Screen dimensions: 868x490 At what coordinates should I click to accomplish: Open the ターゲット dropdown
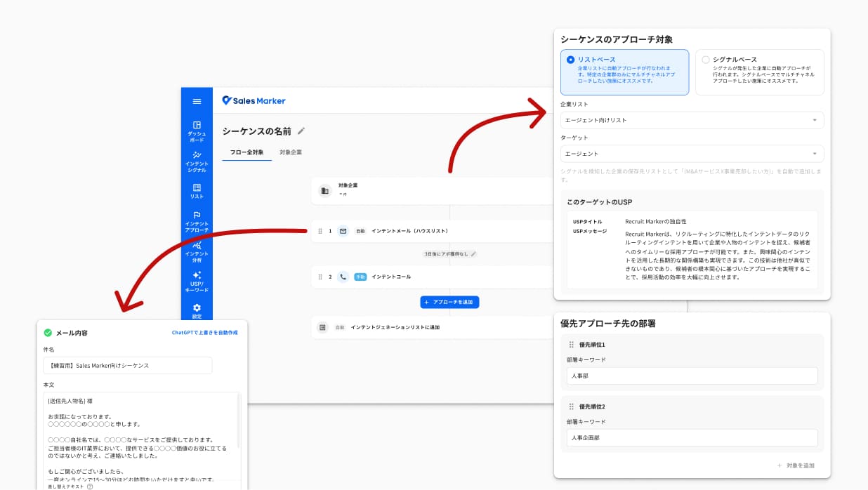692,154
